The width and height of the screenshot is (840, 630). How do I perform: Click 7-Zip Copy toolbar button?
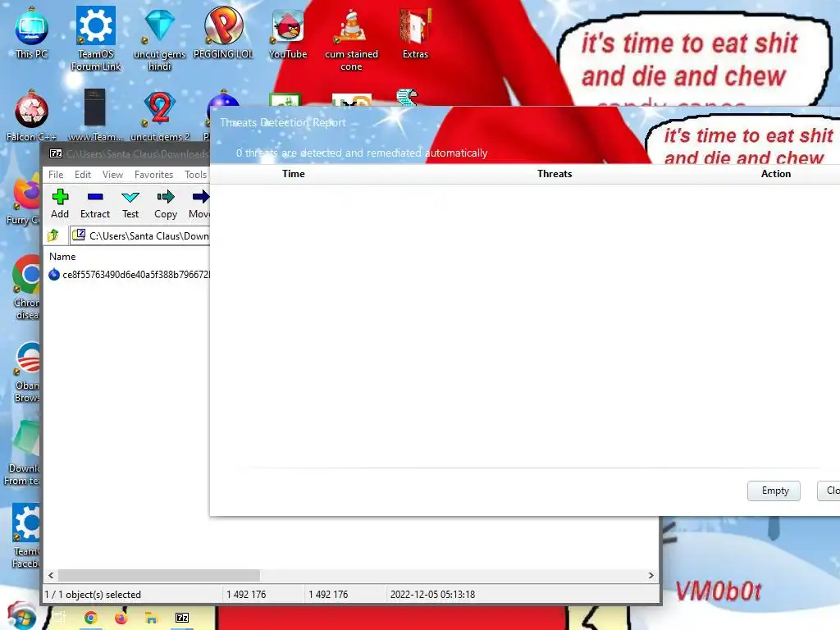click(x=166, y=203)
